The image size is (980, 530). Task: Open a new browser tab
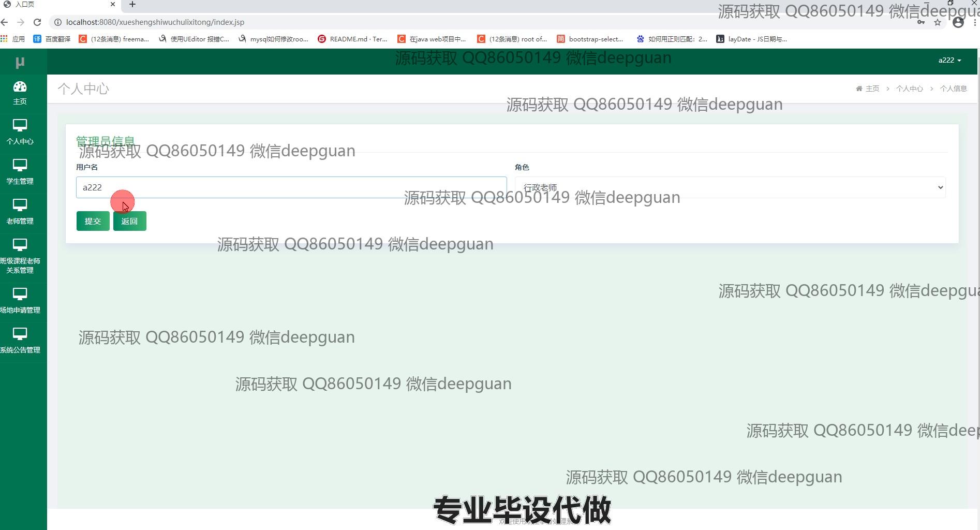(132, 5)
